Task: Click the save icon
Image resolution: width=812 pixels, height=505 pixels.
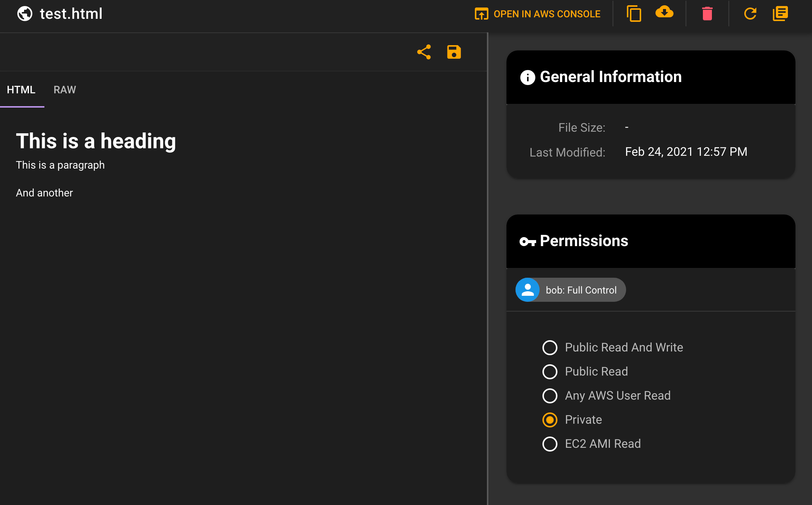Action: point(454,52)
